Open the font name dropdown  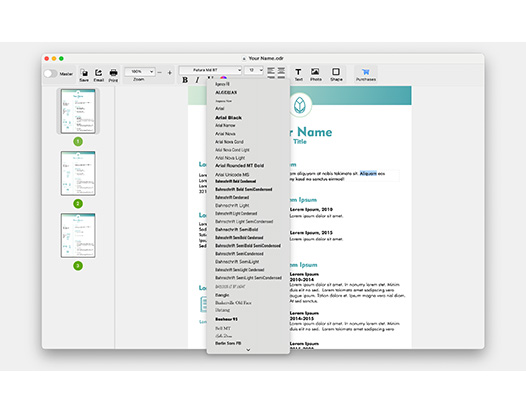click(x=210, y=70)
